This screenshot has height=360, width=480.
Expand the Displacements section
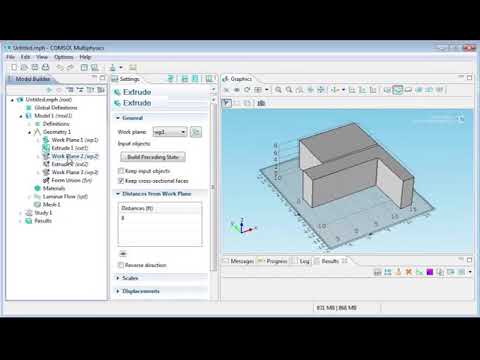(118, 291)
